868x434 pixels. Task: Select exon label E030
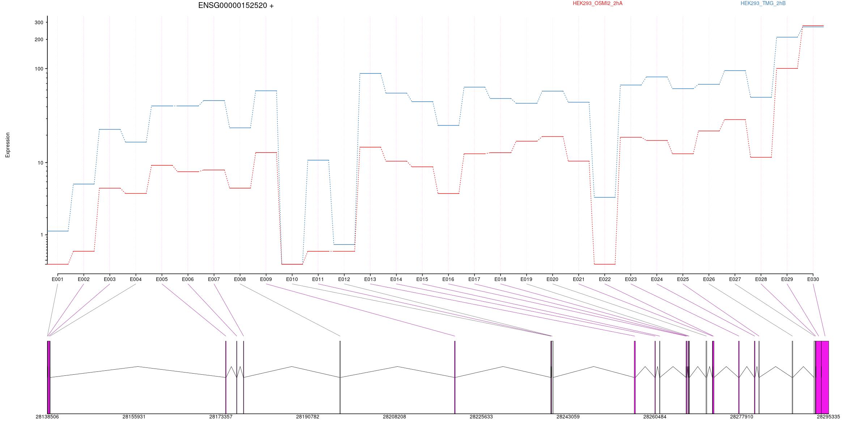[813, 279]
